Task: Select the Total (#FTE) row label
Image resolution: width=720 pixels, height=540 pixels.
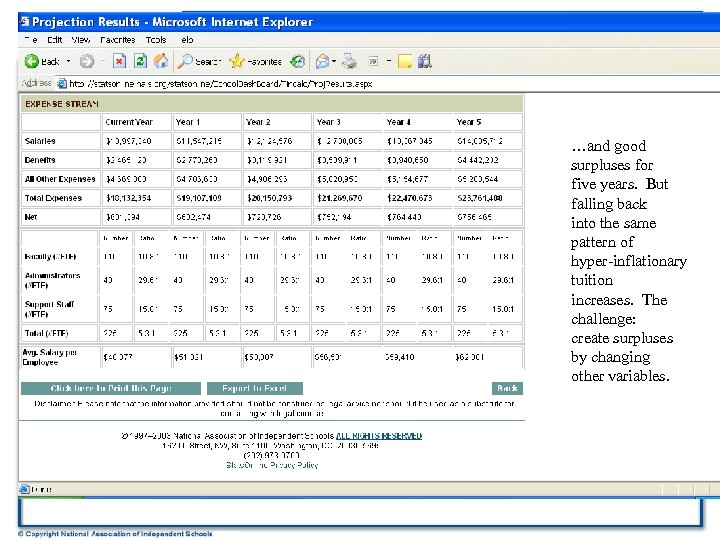Action: pos(46,333)
